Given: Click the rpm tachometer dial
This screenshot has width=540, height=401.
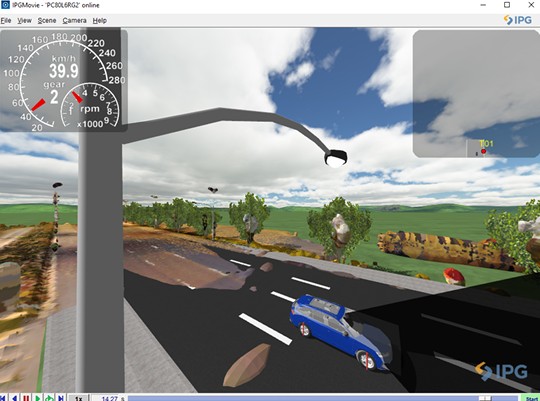Looking at the screenshot, I should [90, 106].
